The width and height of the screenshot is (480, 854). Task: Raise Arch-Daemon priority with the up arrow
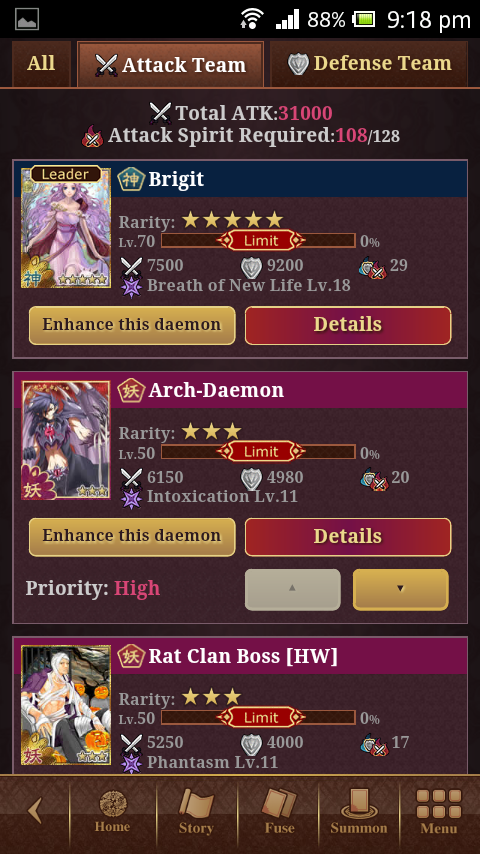click(x=293, y=589)
